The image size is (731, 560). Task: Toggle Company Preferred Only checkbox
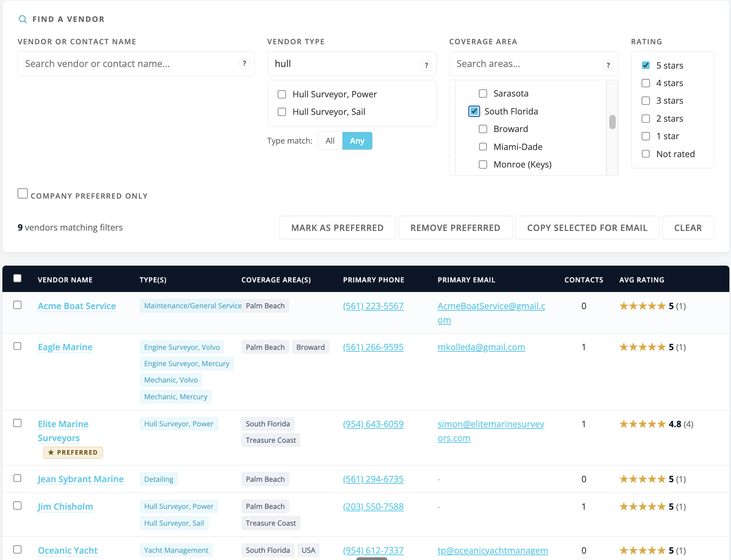click(23, 193)
